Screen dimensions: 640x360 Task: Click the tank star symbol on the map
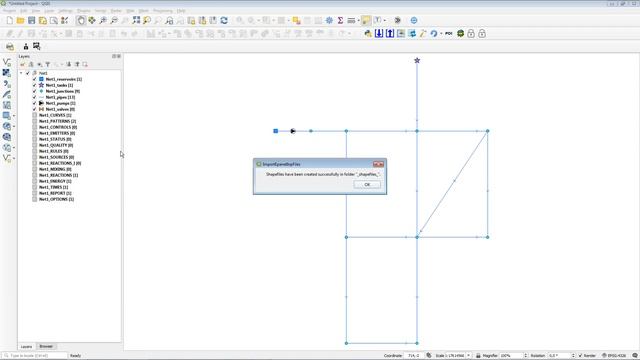tap(417, 60)
